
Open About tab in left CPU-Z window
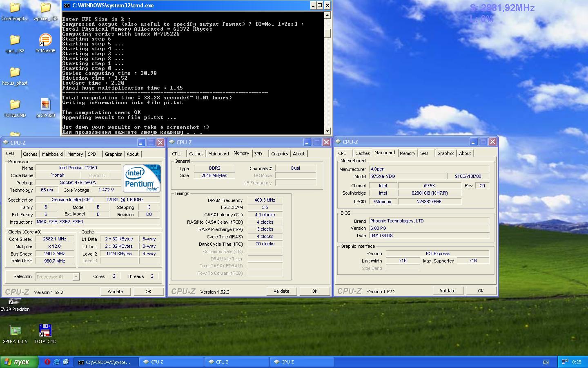tap(132, 154)
